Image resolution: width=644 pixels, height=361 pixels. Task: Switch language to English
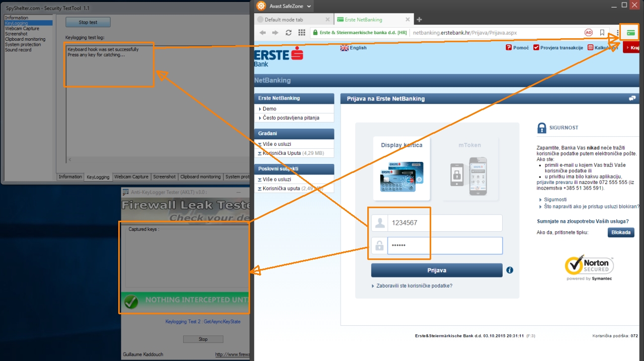click(x=354, y=48)
